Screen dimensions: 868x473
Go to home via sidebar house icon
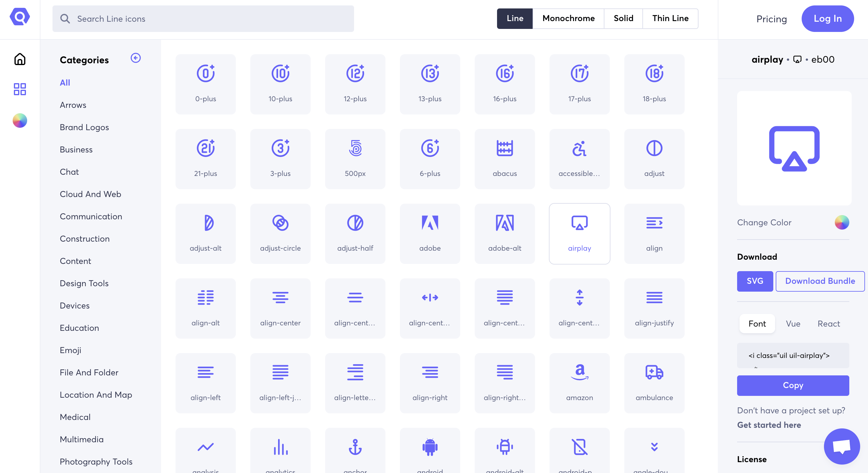coord(20,59)
